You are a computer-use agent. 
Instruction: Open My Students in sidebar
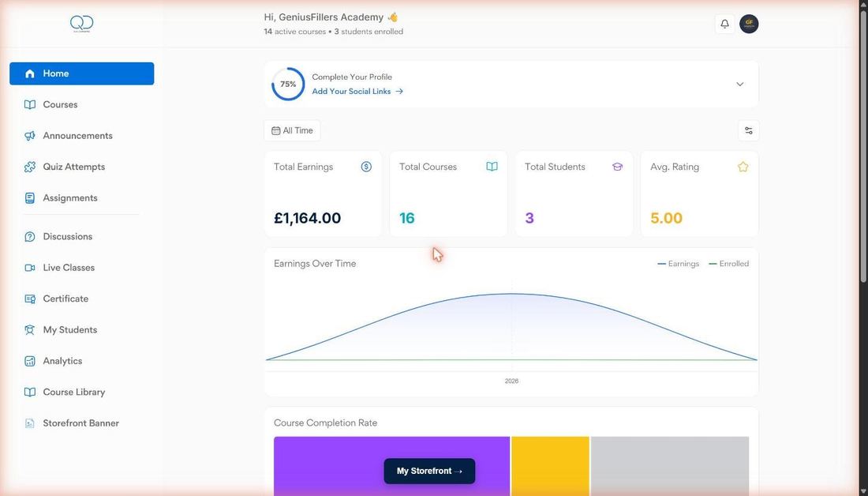click(82, 329)
